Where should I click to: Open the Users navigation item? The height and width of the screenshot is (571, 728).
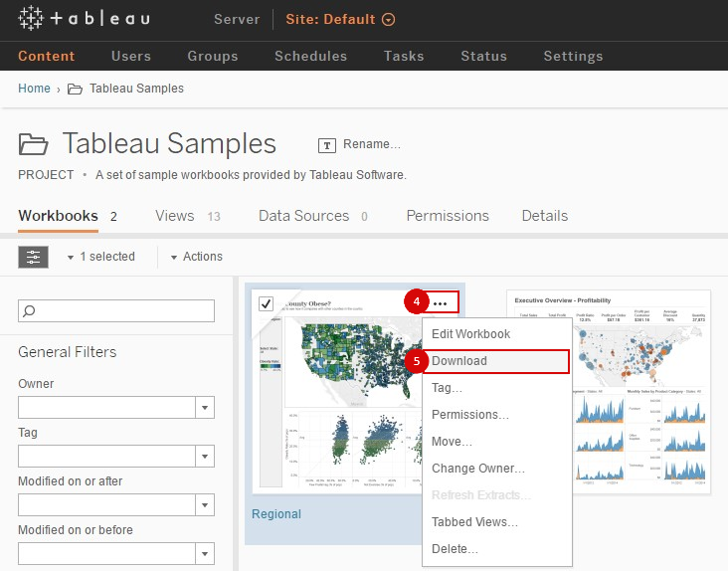tap(131, 56)
